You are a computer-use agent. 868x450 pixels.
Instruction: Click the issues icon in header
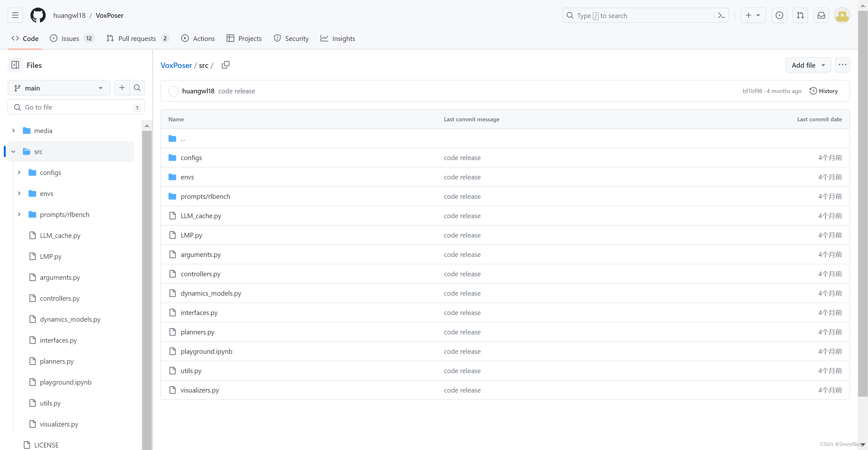[779, 16]
